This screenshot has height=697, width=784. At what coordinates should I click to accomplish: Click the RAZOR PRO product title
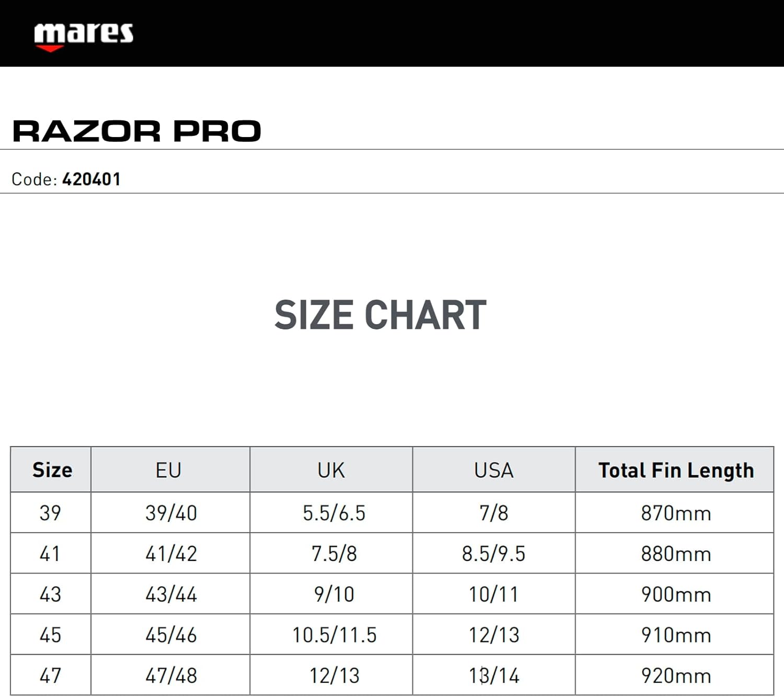pyautogui.click(x=137, y=131)
